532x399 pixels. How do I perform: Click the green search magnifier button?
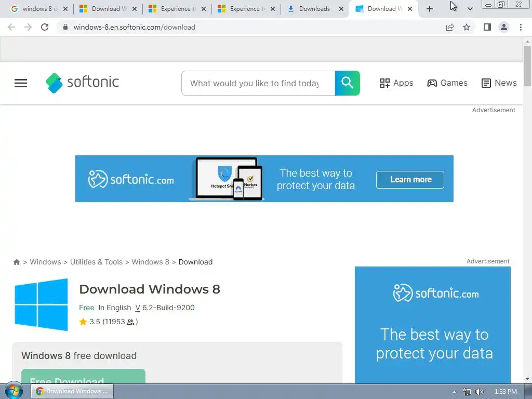348,83
